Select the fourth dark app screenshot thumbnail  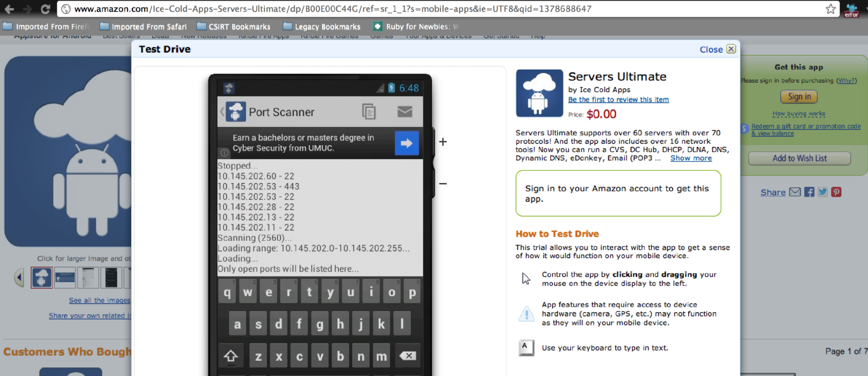(x=111, y=277)
